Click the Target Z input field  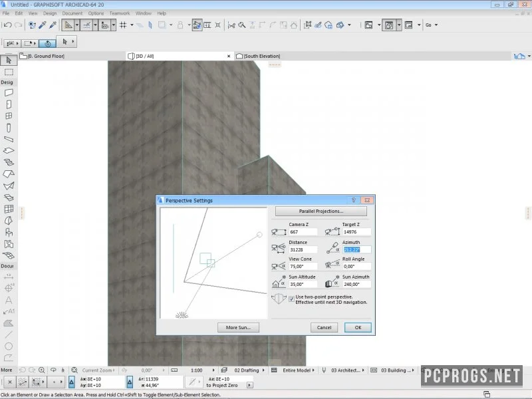356,231
